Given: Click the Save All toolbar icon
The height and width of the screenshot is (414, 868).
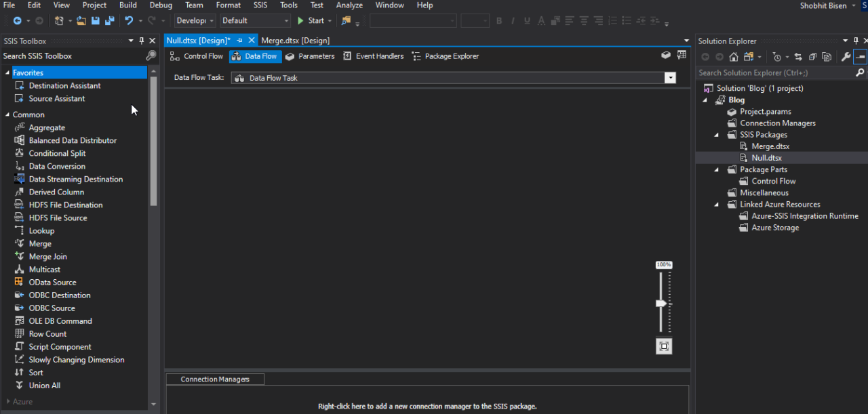Looking at the screenshot, I should point(109,21).
